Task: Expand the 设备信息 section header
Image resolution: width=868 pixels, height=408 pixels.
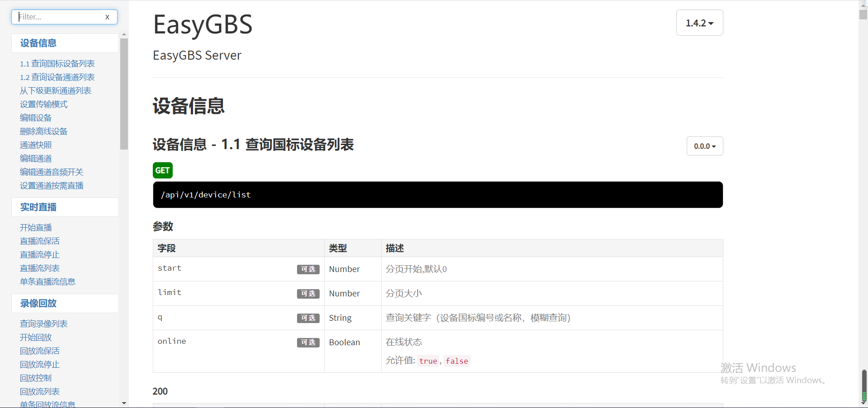Action: pyautogui.click(x=38, y=43)
